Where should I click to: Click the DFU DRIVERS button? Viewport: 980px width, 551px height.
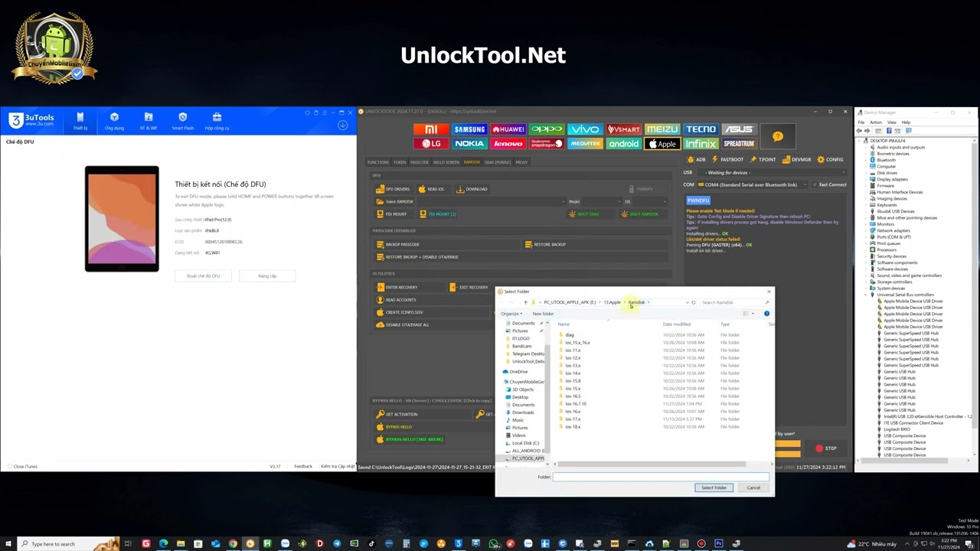pyautogui.click(x=393, y=189)
